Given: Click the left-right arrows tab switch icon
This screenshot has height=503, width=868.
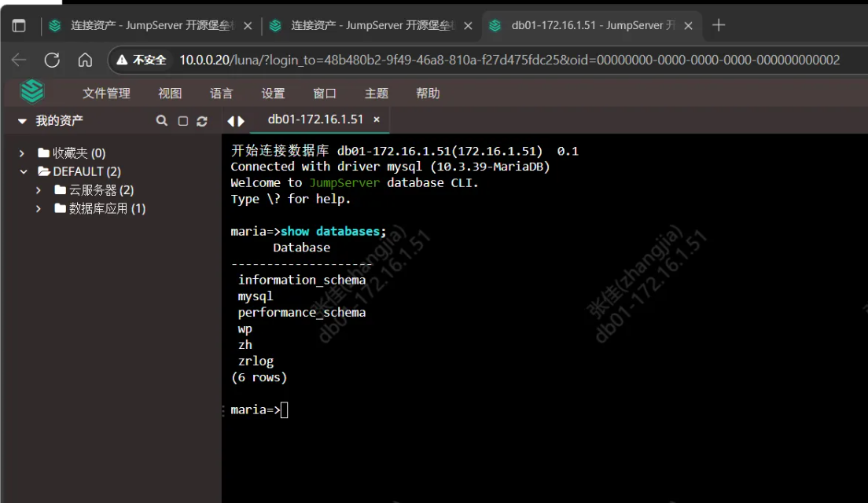Looking at the screenshot, I should point(236,121).
